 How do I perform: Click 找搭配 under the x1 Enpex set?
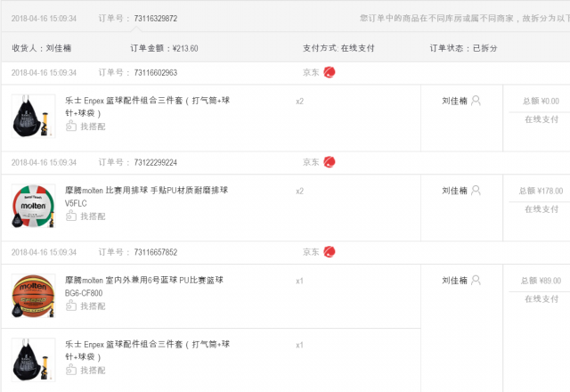tap(93, 371)
